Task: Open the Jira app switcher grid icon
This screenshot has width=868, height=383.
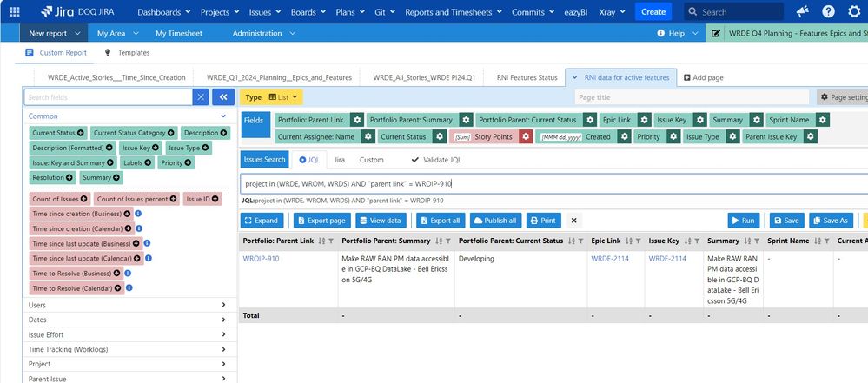Action: [15, 11]
